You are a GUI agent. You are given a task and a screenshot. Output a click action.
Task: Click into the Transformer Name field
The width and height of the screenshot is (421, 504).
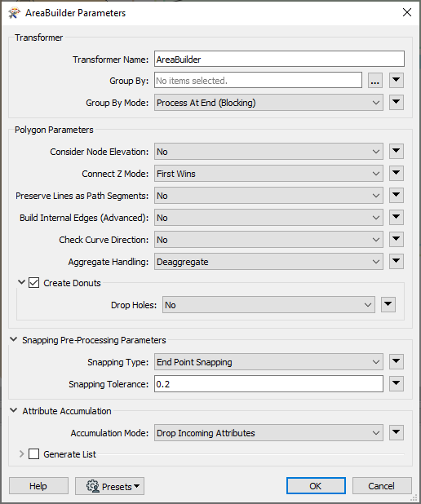click(279, 60)
